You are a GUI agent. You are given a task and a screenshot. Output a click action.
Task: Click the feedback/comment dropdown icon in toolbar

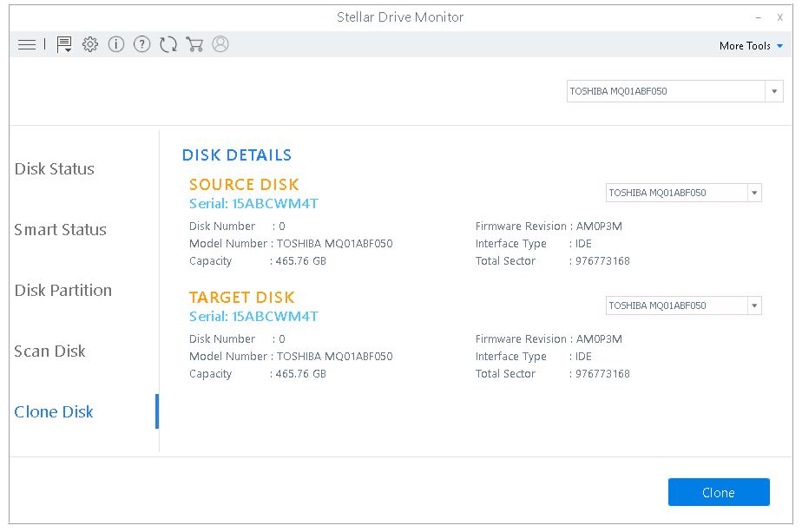point(64,44)
